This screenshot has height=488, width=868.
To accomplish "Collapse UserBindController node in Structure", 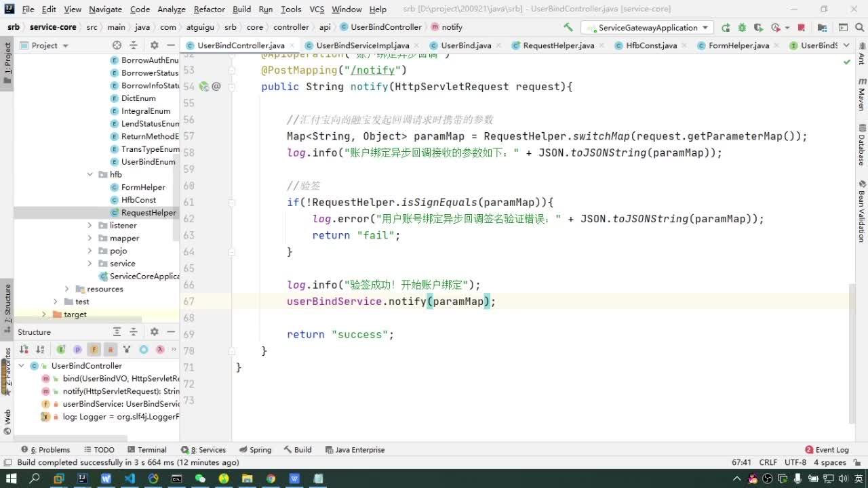I will tap(22, 365).
